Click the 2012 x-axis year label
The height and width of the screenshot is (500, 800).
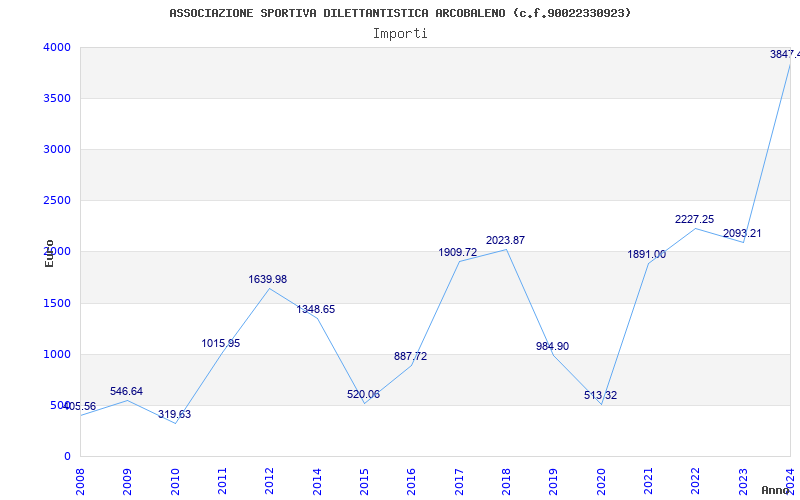[x=270, y=481]
